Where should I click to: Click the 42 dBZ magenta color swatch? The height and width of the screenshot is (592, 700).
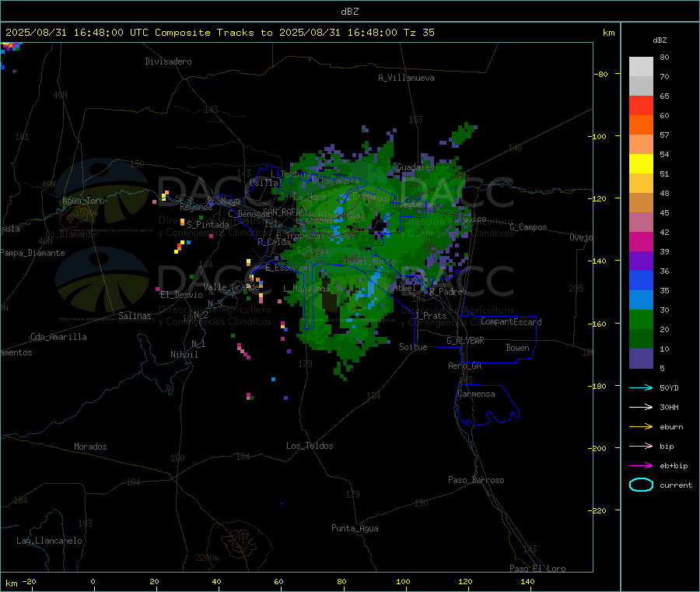641,241
